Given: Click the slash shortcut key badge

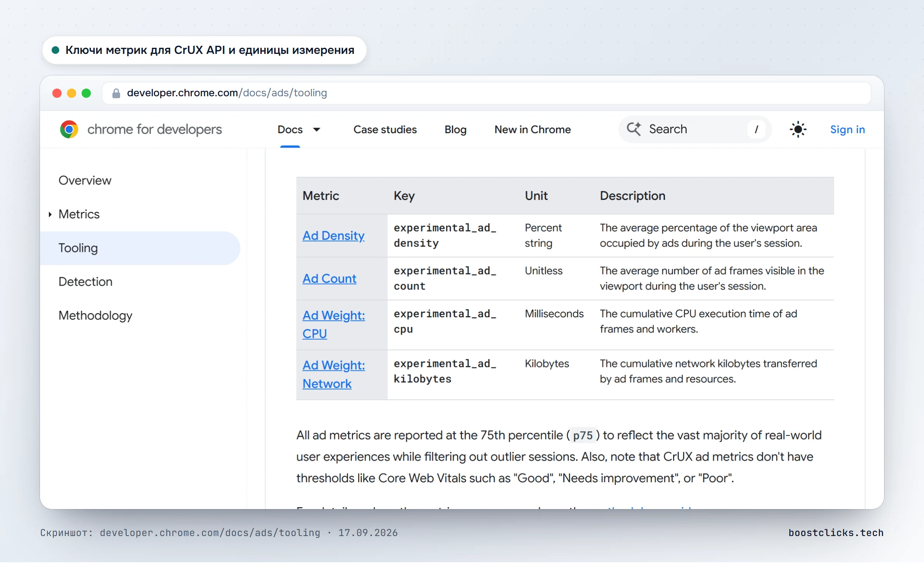Looking at the screenshot, I should tap(757, 129).
